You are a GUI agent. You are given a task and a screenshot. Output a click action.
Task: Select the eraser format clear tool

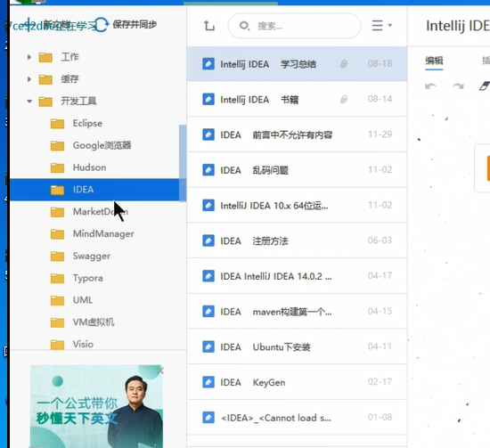[x=485, y=86]
